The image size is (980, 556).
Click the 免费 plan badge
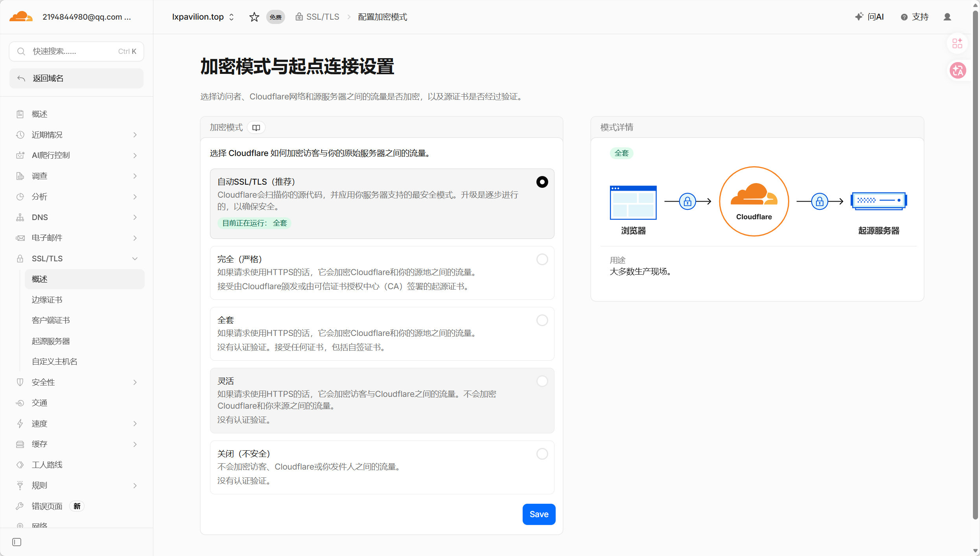coord(276,17)
